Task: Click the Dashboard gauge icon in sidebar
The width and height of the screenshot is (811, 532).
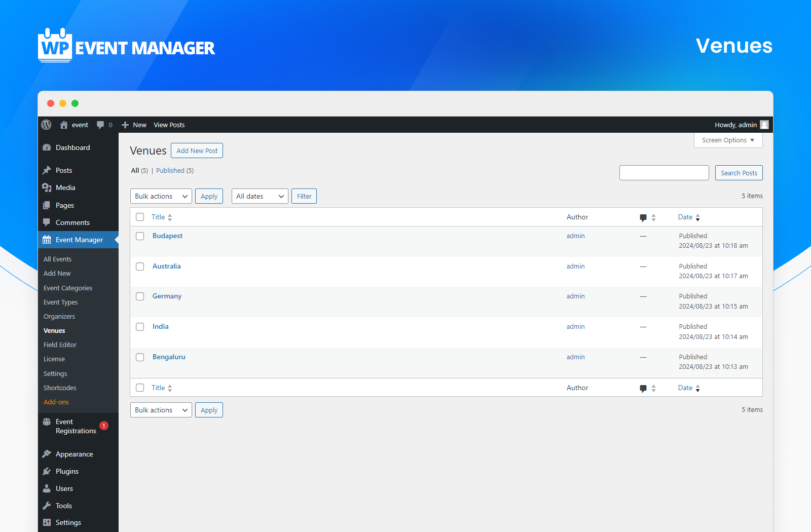Action: [47, 147]
